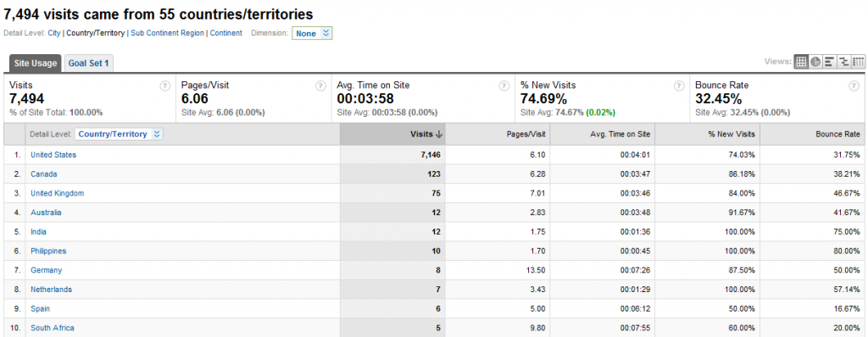The width and height of the screenshot is (868, 337).
Task: Open help icon for Visits metric
Action: pos(164,86)
